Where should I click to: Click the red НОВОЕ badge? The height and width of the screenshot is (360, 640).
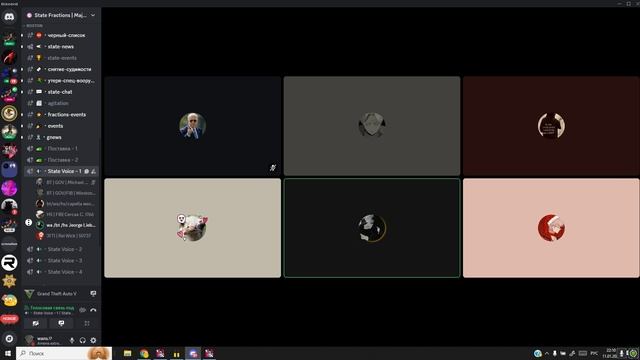click(9, 319)
